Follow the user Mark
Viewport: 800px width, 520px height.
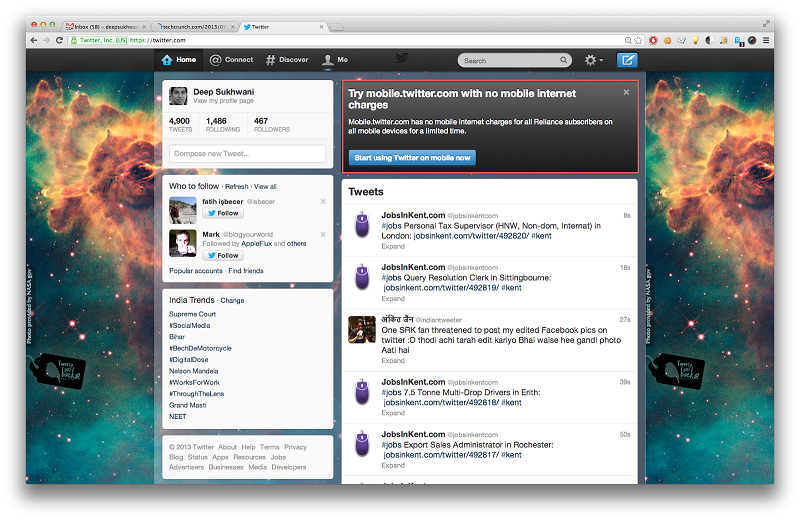click(x=223, y=256)
